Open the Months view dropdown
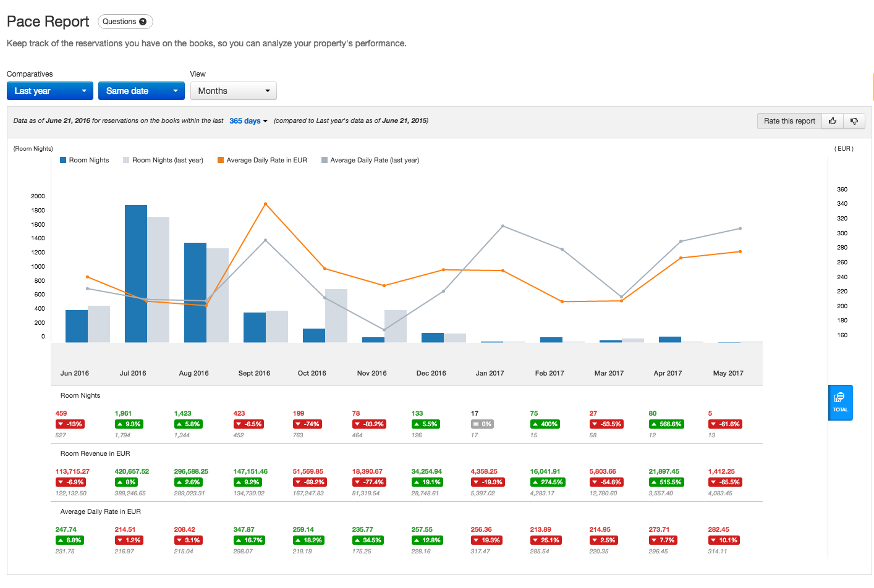 tap(233, 90)
